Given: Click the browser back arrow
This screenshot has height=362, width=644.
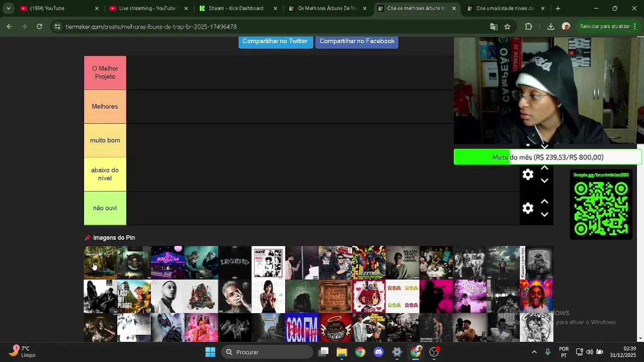Looking at the screenshot, I should 10,27.
